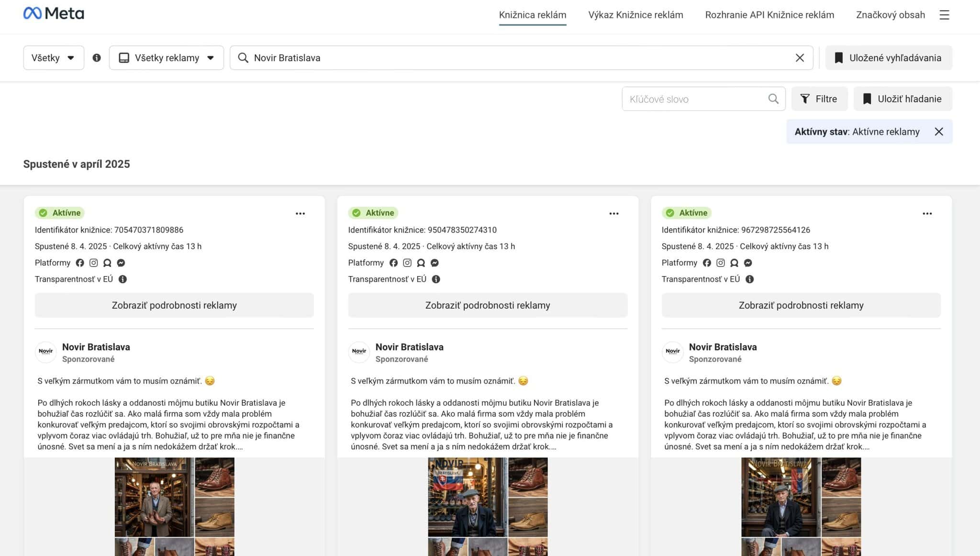The height and width of the screenshot is (556, 980).
Task: Show ad details for second ad card
Action: coord(488,305)
